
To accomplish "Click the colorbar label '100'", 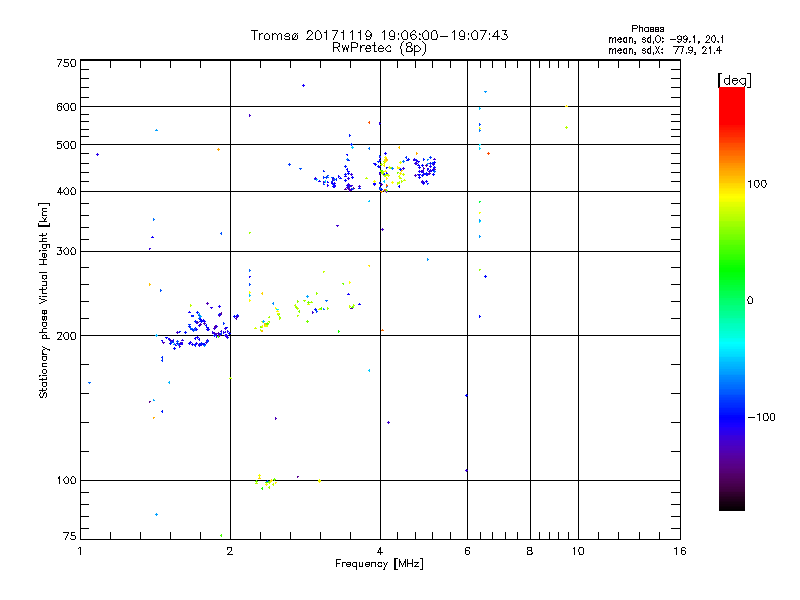I will (757, 184).
